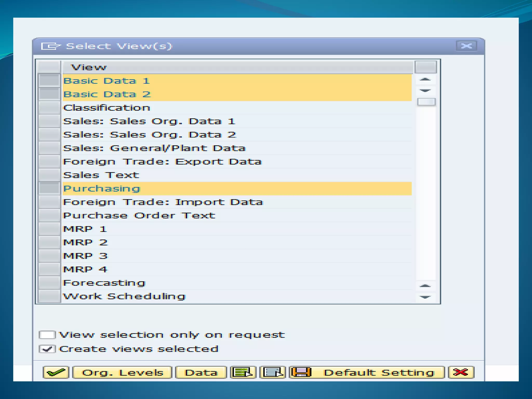Click the table settings corner button
Viewport: 532px width, 399px height.
coord(425,67)
